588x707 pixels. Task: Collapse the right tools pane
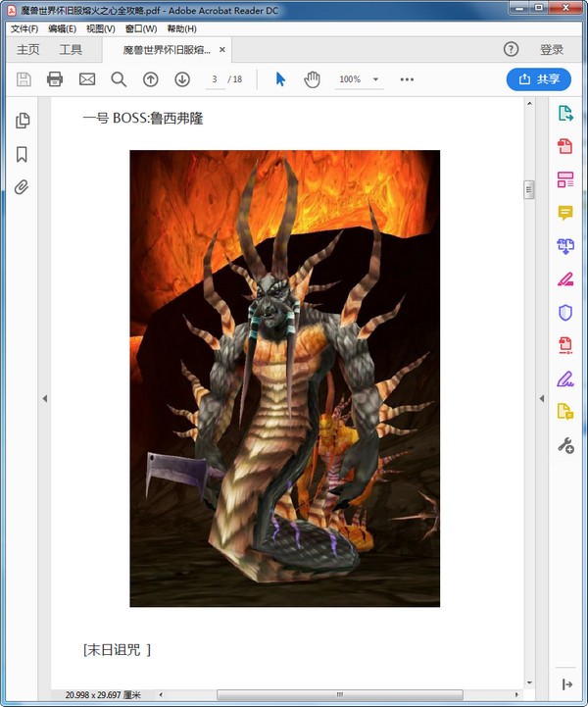pos(542,398)
